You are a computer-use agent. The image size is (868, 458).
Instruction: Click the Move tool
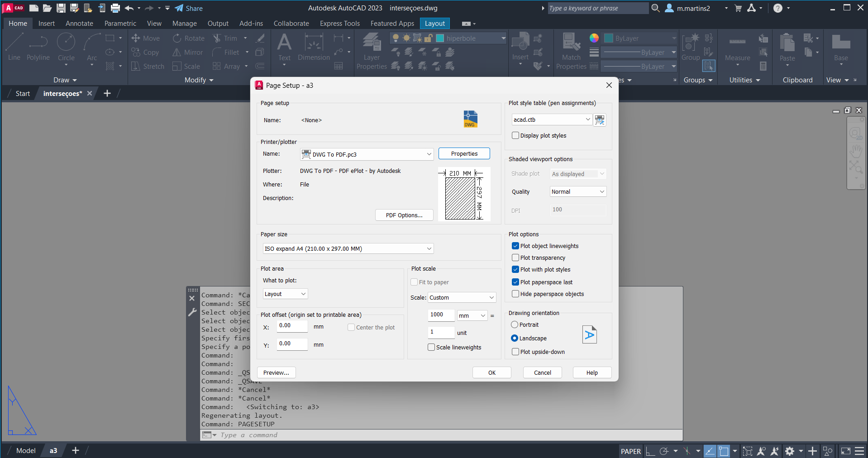pyautogui.click(x=146, y=38)
